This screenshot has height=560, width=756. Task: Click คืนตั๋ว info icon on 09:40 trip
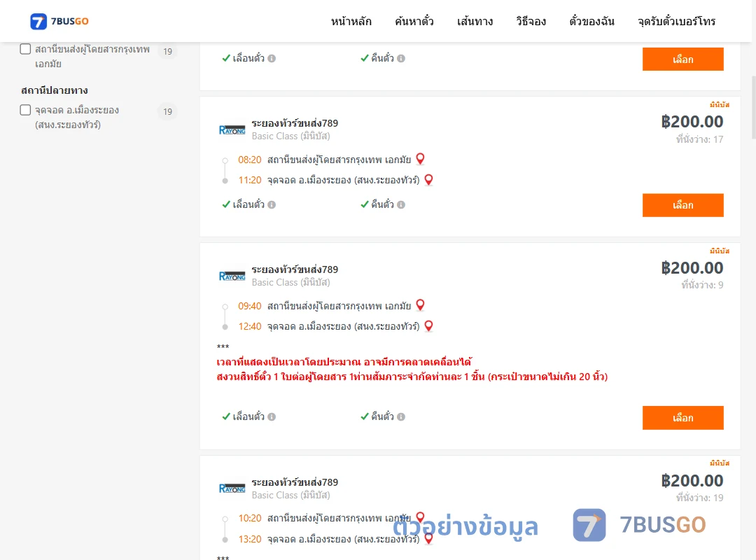(x=401, y=416)
